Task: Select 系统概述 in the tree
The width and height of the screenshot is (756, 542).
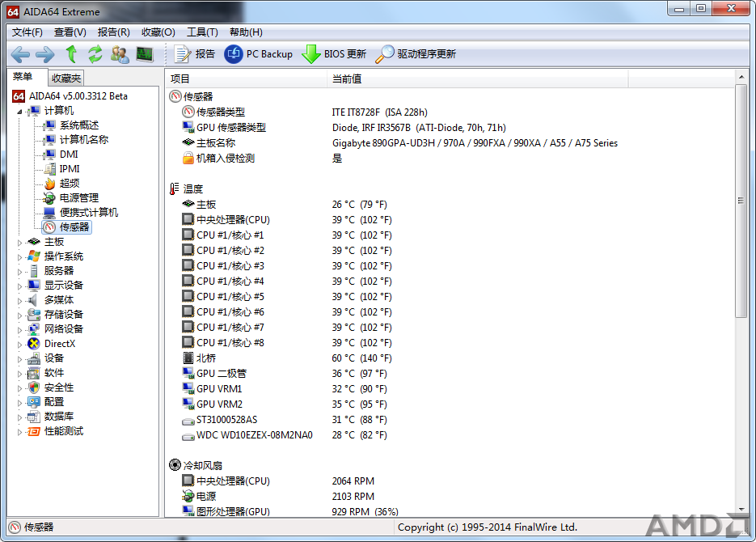Action: click(x=79, y=125)
